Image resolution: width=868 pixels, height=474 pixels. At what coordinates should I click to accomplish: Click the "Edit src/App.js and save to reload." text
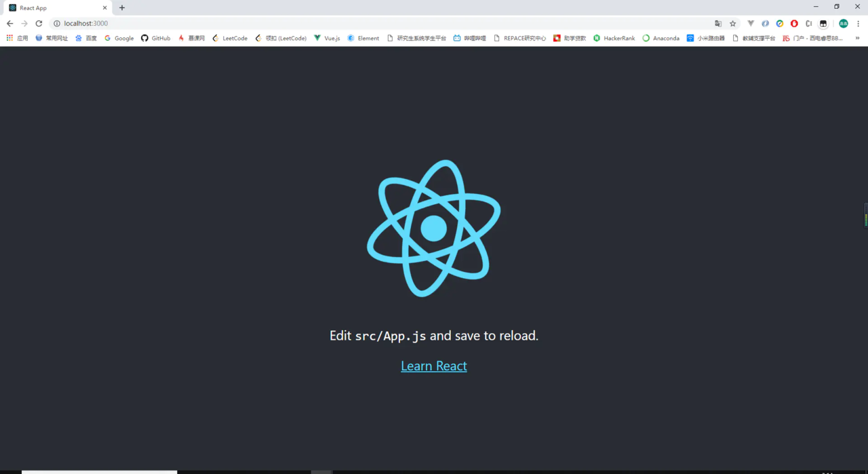click(434, 336)
